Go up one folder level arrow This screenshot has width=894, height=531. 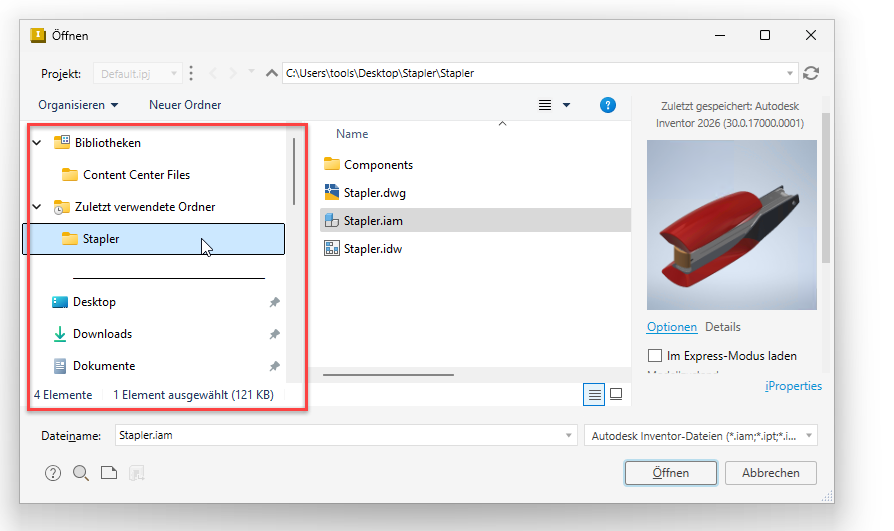(x=271, y=73)
